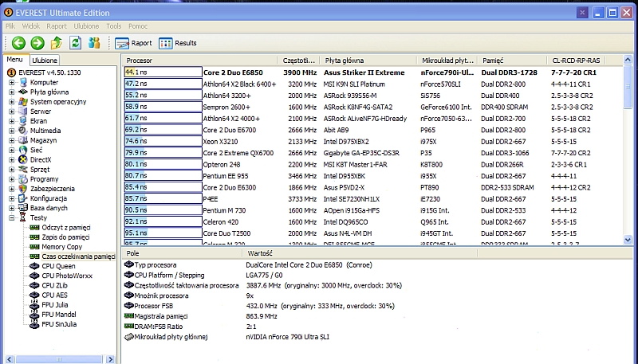Switch to the Ulubione tab
Image resolution: width=638 pixels, height=364 pixels.
pos(45,60)
